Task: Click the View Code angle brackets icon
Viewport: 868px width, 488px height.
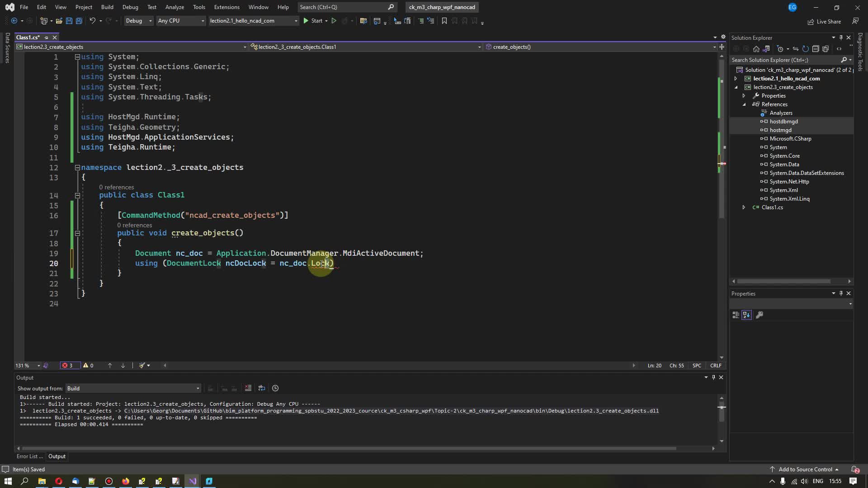Action: point(839,49)
